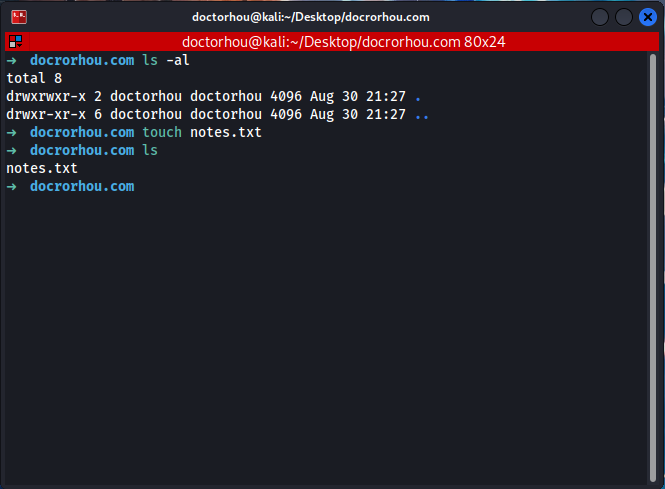Image resolution: width=665 pixels, height=489 pixels.
Task: Close the terminal window with blue X
Action: coord(648,17)
